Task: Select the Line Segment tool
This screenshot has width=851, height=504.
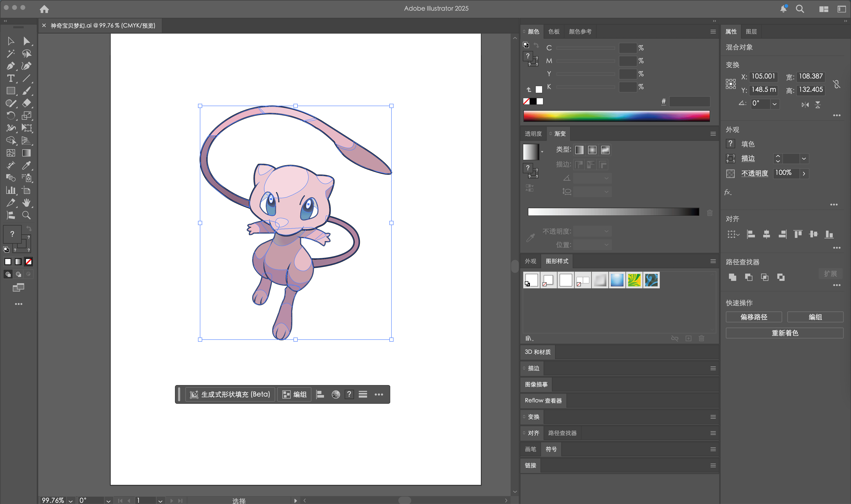Action: tap(27, 78)
